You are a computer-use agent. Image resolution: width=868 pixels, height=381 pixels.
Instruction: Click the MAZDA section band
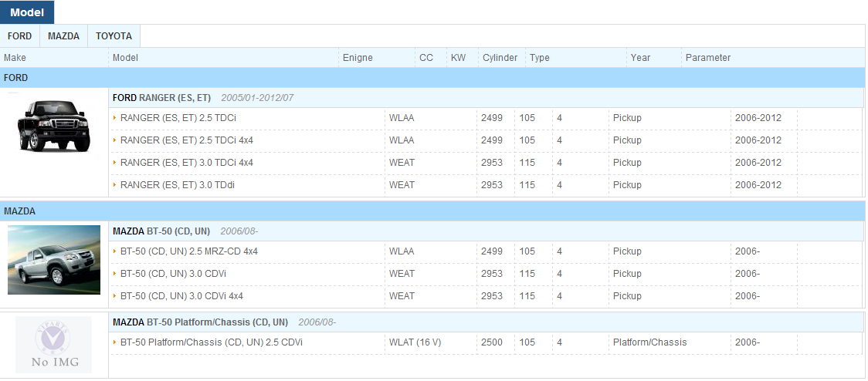pyautogui.click(x=432, y=211)
